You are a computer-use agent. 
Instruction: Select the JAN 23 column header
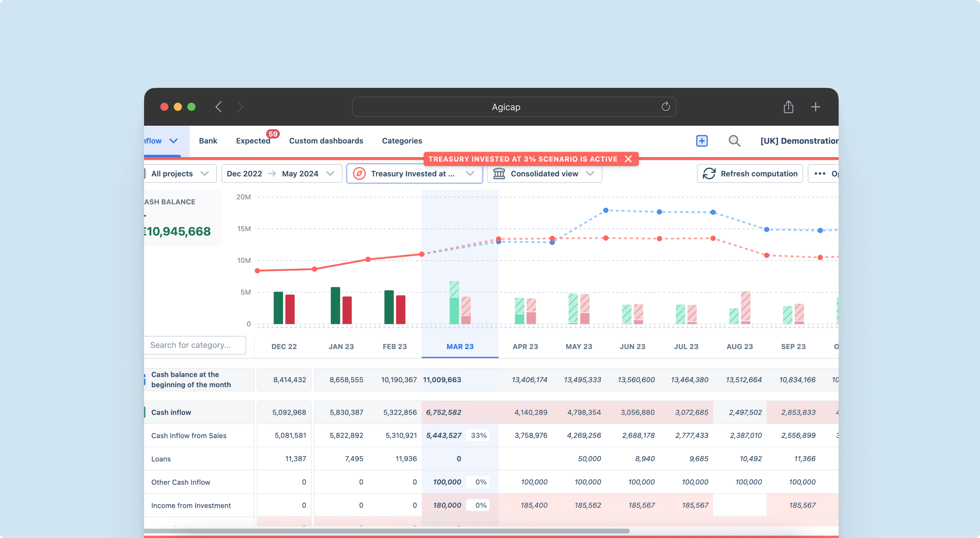tap(341, 346)
